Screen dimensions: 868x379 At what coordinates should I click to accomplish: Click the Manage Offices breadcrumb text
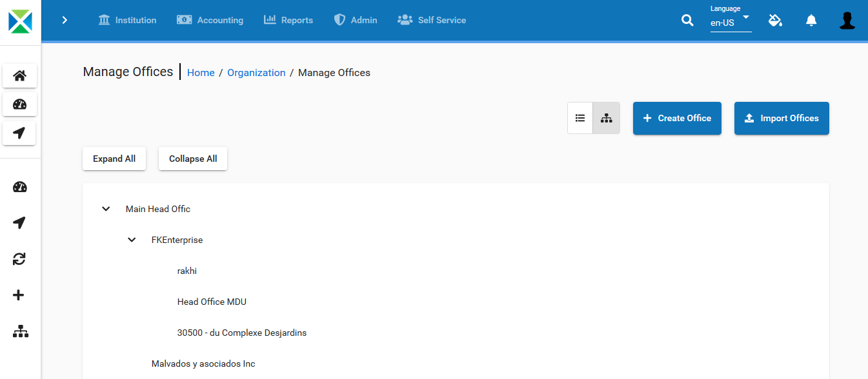334,73
